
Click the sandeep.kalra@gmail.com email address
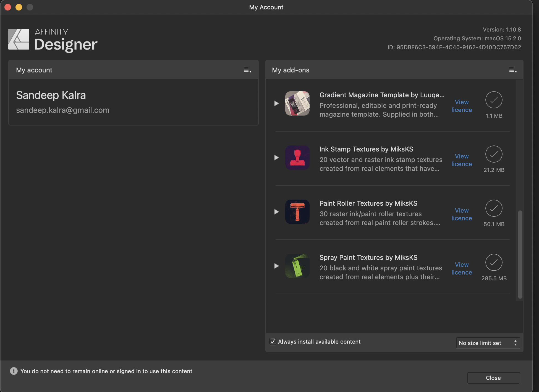point(63,110)
